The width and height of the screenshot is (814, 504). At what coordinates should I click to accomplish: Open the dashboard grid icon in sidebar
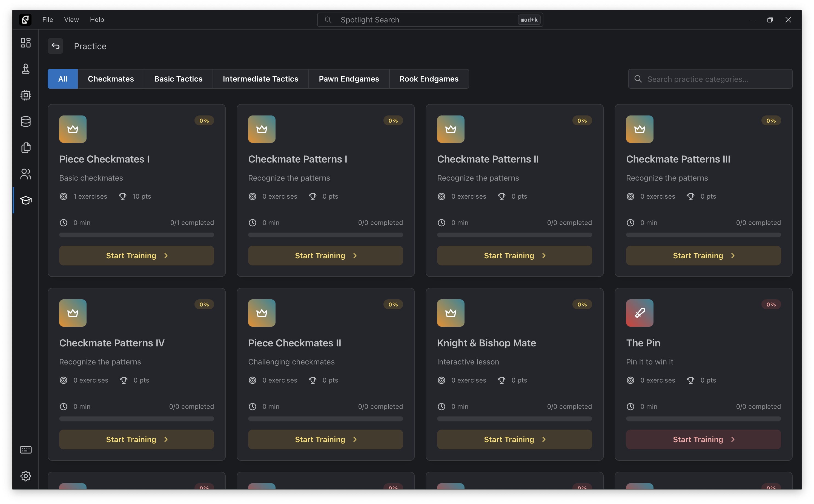pyautogui.click(x=26, y=43)
